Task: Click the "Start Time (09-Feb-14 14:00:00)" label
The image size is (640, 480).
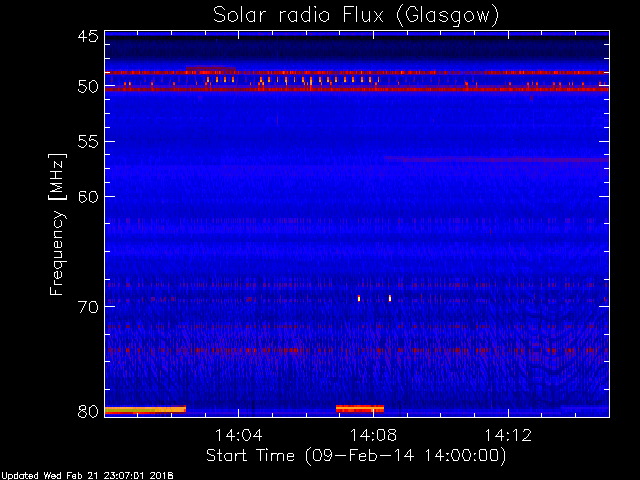Action: [x=356, y=456]
